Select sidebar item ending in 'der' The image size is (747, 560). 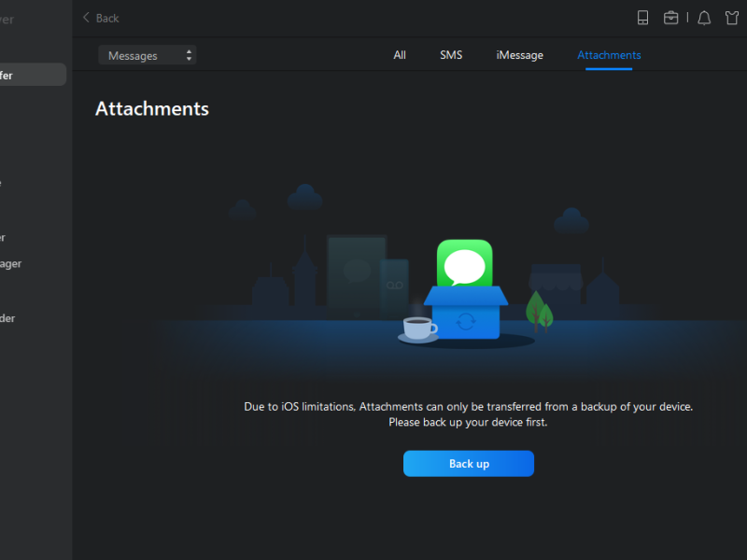pos(7,318)
